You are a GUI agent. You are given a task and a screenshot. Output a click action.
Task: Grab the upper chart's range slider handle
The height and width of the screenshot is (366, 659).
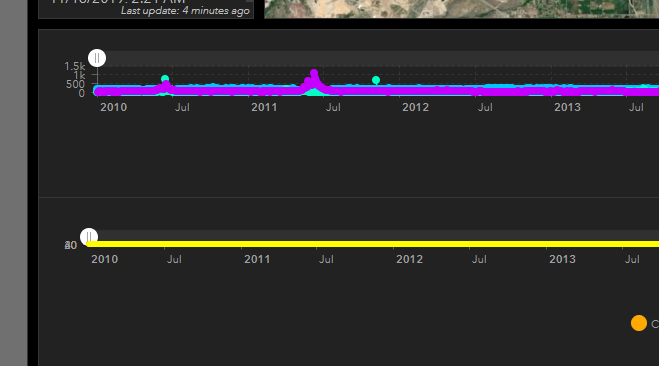tap(97, 58)
